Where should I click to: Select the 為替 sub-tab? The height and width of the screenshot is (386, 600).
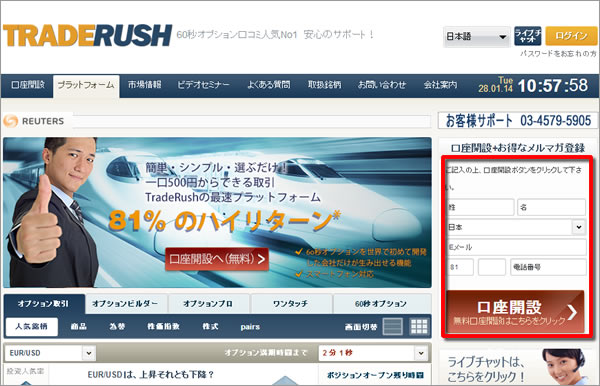click(117, 327)
